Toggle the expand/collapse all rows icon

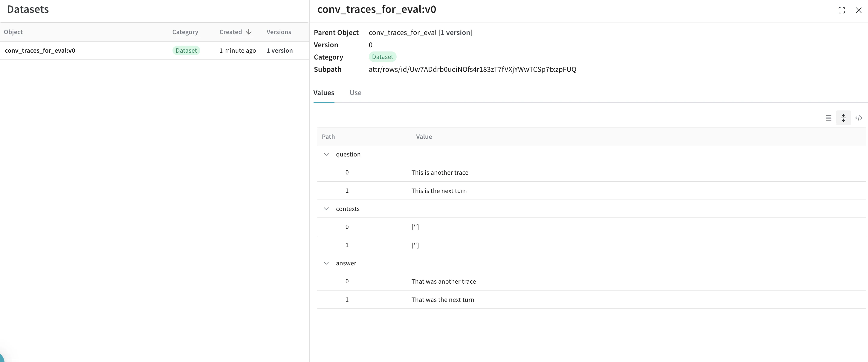coord(843,118)
